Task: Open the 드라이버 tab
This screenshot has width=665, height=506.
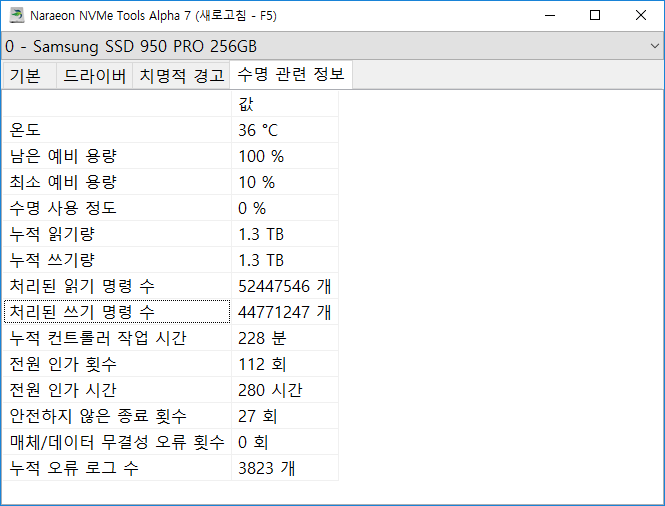Action: (x=94, y=75)
